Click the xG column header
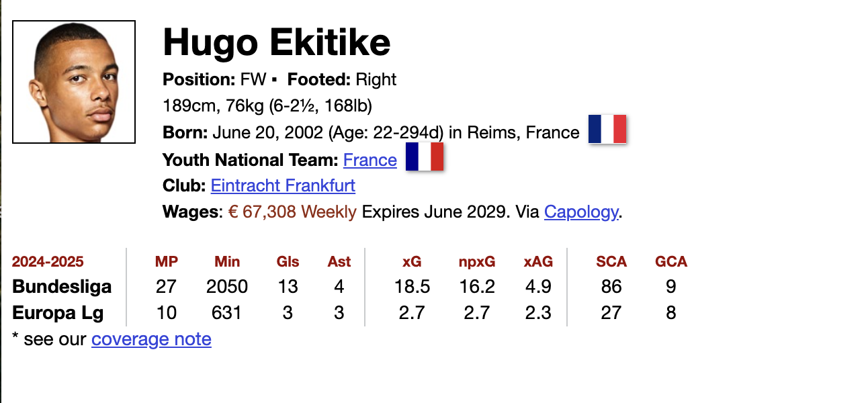The width and height of the screenshot is (868, 403). (412, 262)
